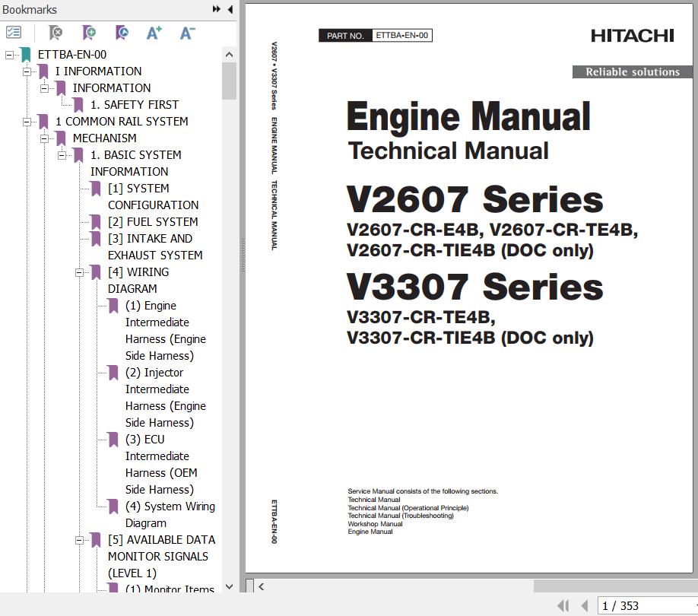
Task: Collapse the [4] WIRING DIAGRAM node
Action: tap(79, 272)
